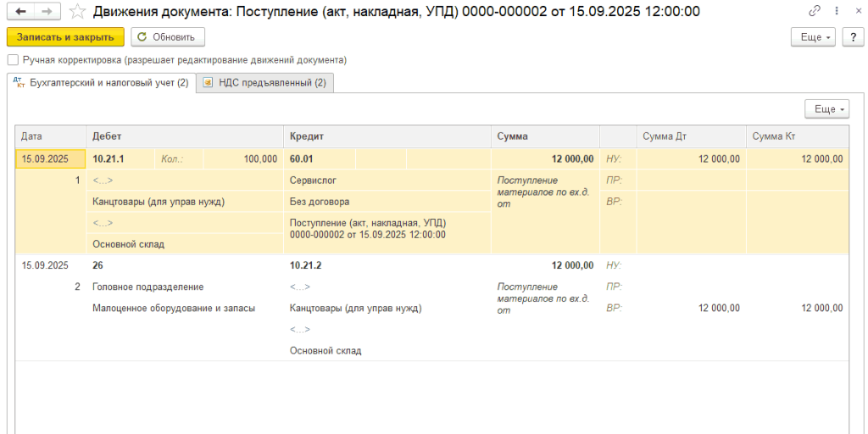Select Сумма 12 000,00 in entry 1
The height and width of the screenshot is (434, 868).
(545, 159)
